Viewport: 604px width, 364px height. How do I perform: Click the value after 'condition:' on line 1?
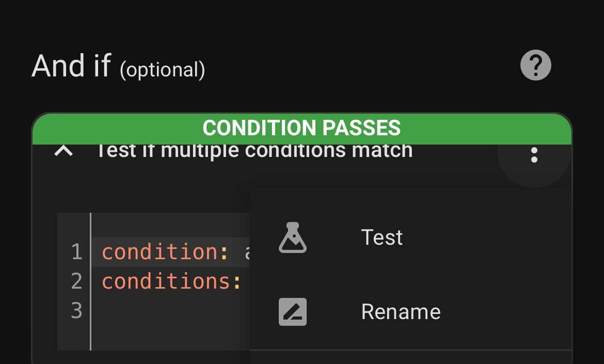point(246,252)
